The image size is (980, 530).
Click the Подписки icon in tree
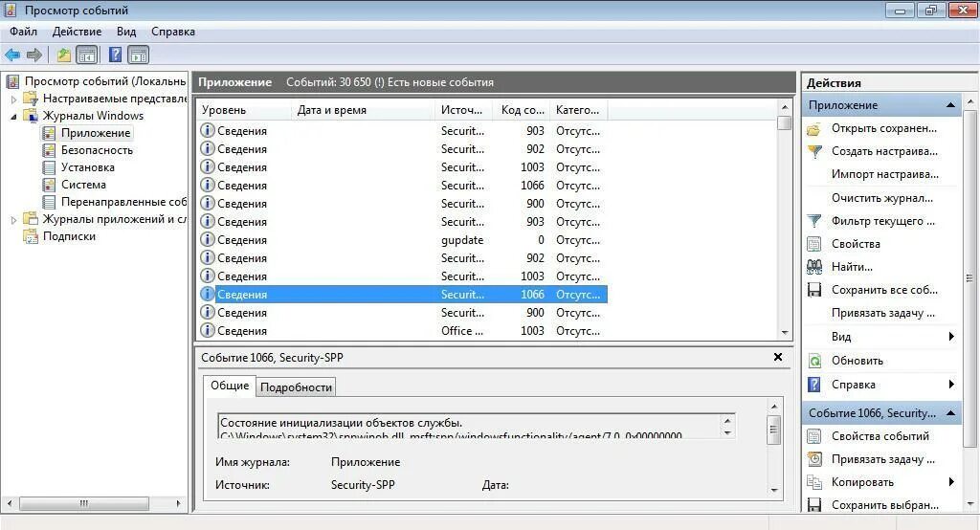point(30,236)
